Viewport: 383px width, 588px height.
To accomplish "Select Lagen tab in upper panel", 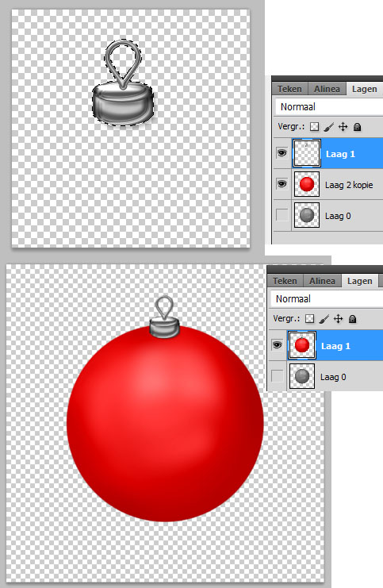I will pyautogui.click(x=364, y=89).
